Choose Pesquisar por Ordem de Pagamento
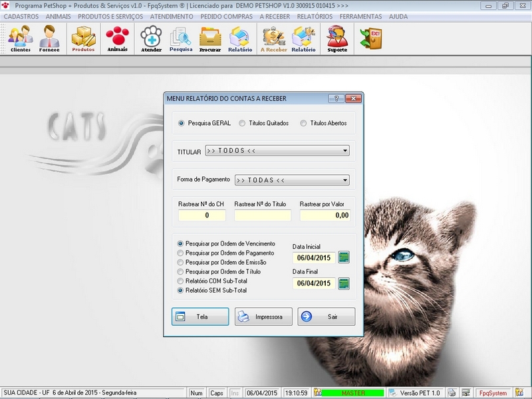 click(225, 253)
